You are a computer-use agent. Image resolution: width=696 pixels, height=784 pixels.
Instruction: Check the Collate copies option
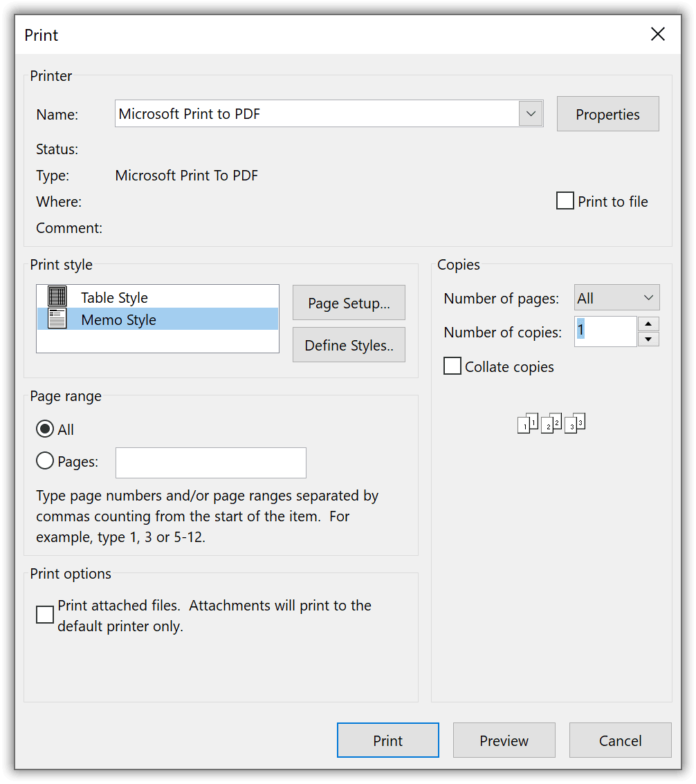452,366
